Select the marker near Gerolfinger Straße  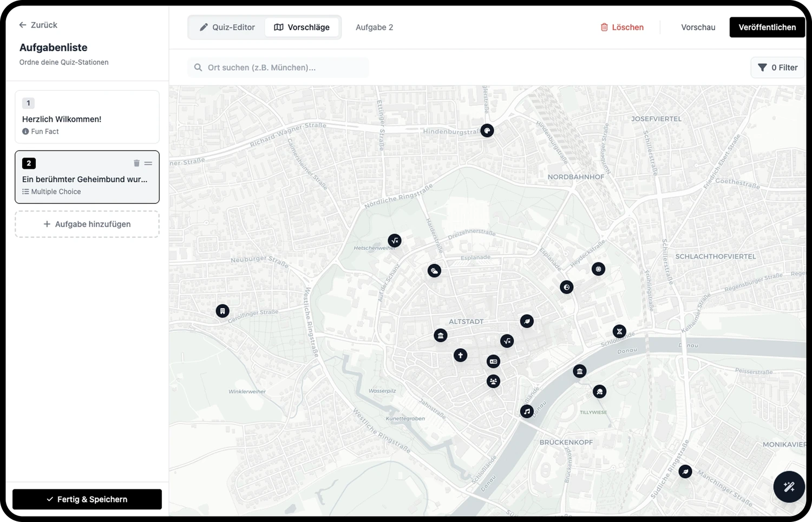(x=222, y=311)
